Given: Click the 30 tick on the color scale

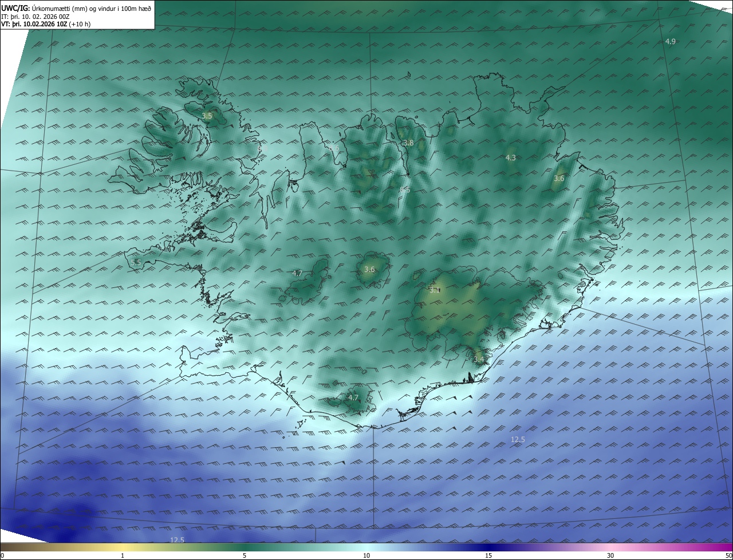Looking at the screenshot, I should 610,555.
